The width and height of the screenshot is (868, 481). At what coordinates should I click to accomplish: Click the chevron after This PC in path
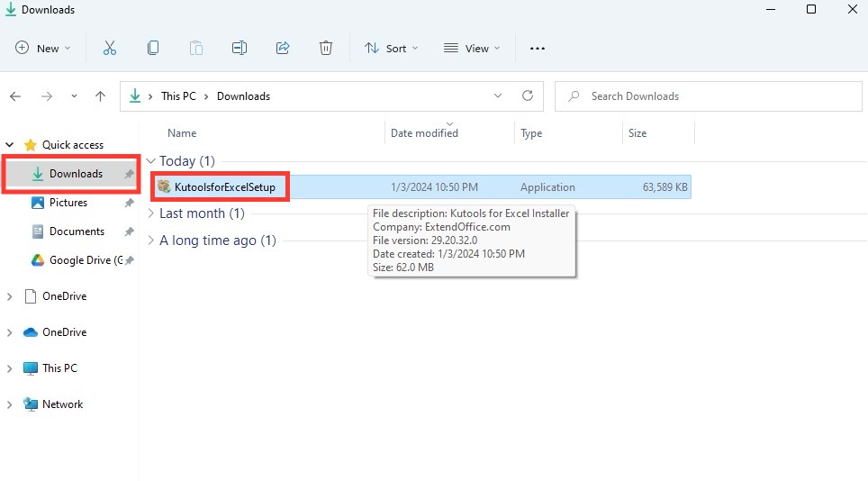pos(206,96)
